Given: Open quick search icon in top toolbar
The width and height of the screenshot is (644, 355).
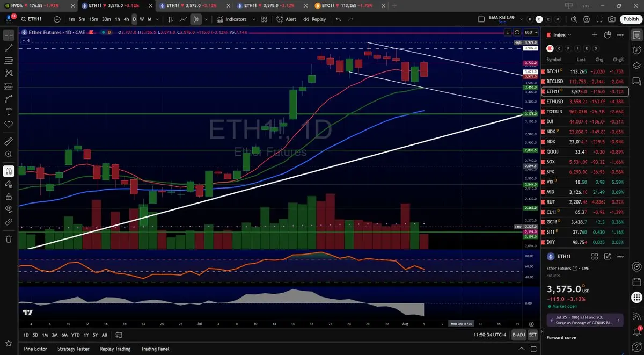Looking at the screenshot, I should click(x=574, y=19).
